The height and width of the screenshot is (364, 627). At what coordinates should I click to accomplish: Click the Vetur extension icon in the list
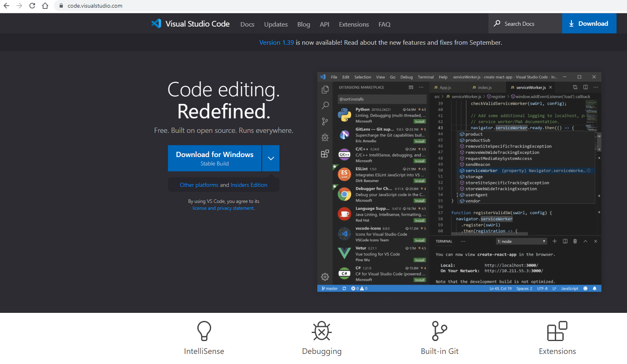coord(344,253)
